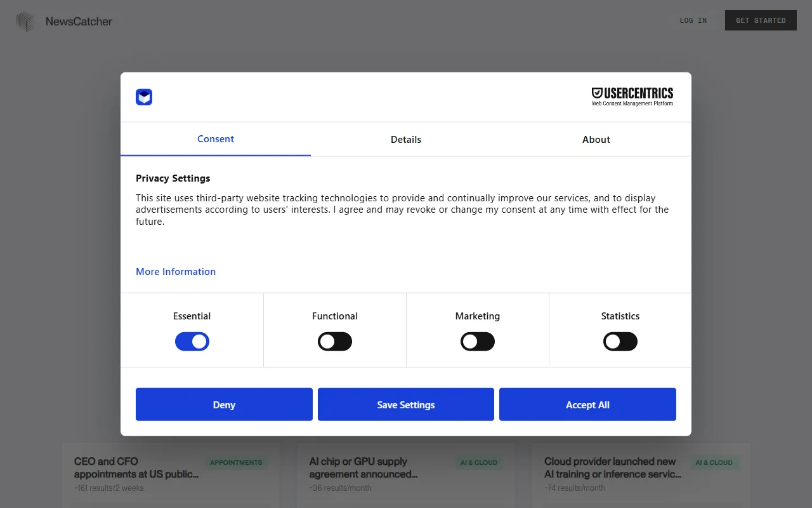Click the AI & CLOUD tag on the GPU supply card
Screen dimensions: 812x508
tap(479, 463)
